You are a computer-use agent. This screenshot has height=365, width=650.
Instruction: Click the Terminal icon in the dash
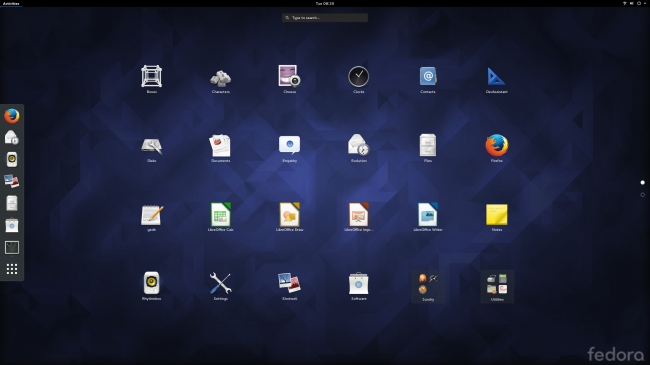pyautogui.click(x=12, y=247)
